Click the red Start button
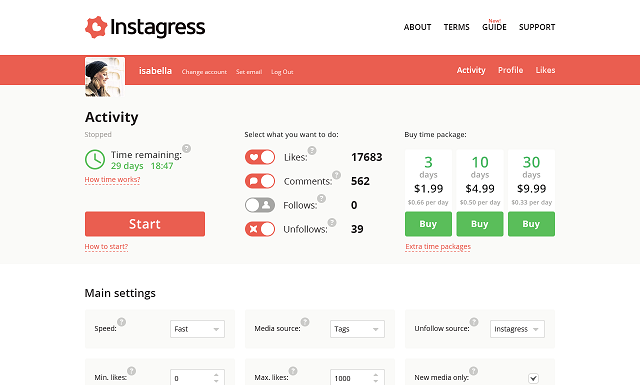Viewport: 640px width, 385px height. pyautogui.click(x=145, y=224)
